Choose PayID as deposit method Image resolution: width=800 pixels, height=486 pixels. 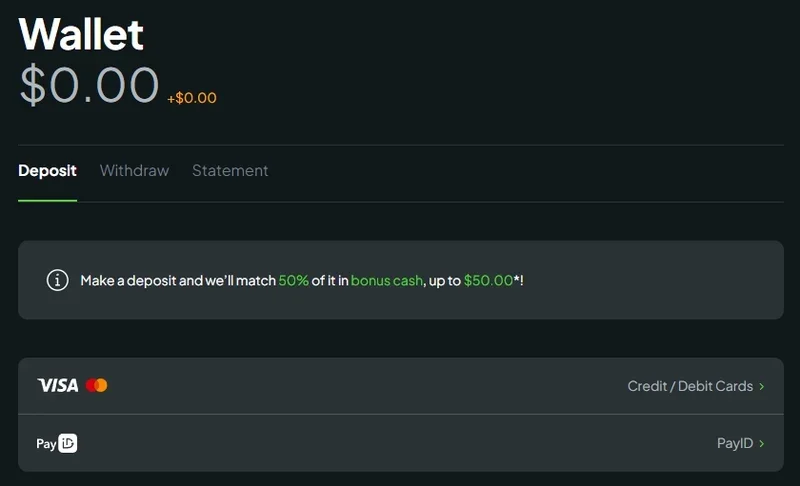(x=401, y=443)
